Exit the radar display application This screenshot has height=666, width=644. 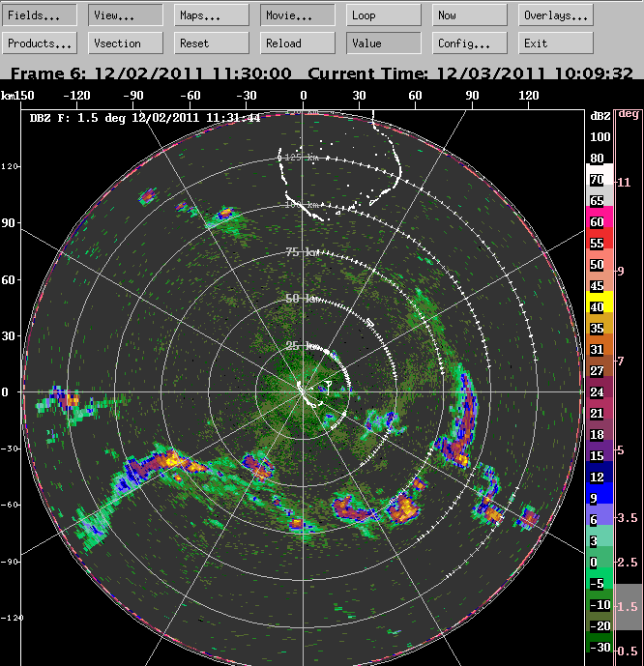click(x=556, y=43)
